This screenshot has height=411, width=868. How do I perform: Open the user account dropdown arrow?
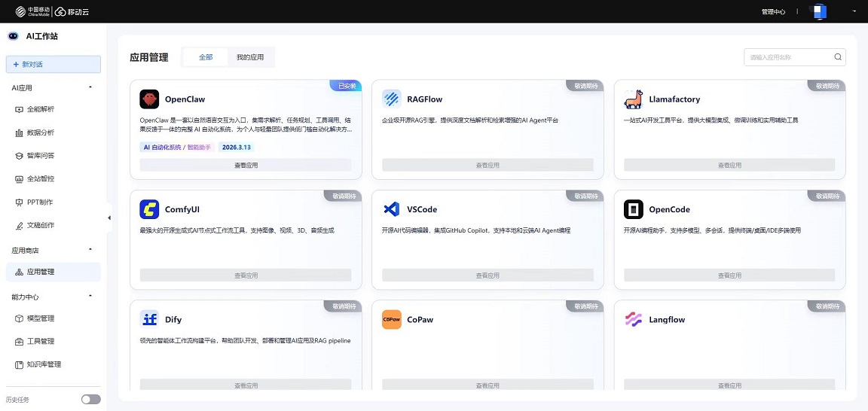click(x=854, y=11)
